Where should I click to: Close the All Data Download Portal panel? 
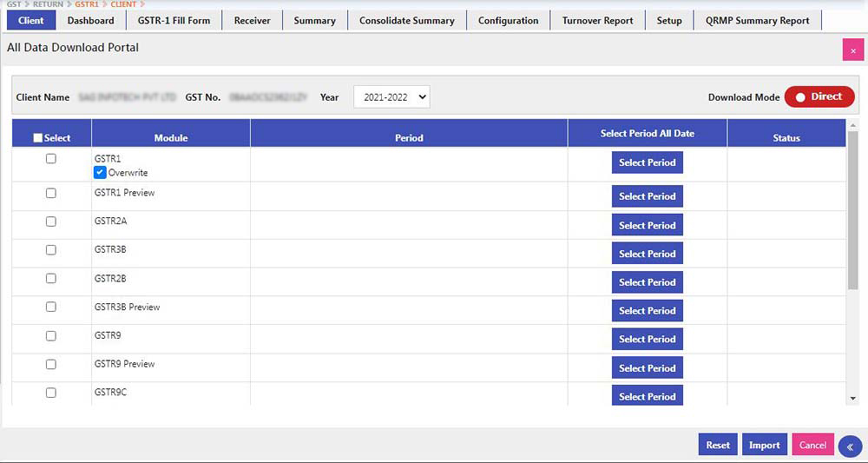coord(852,50)
